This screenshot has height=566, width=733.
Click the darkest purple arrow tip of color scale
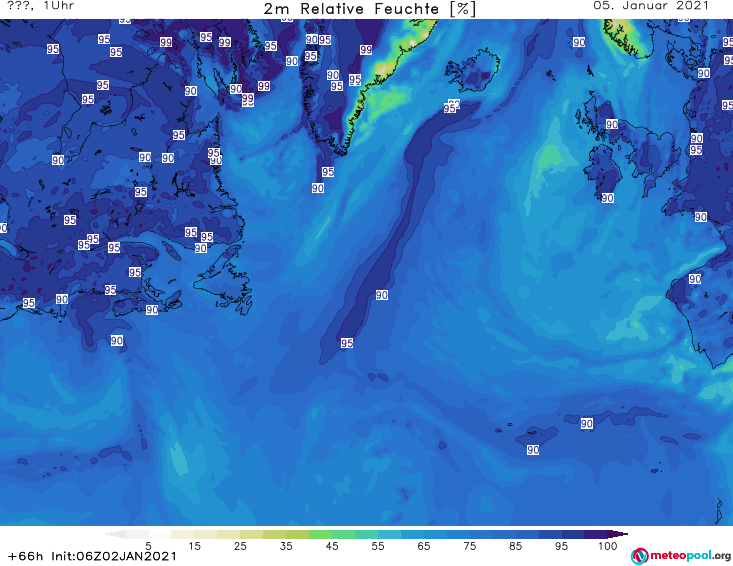(619, 534)
